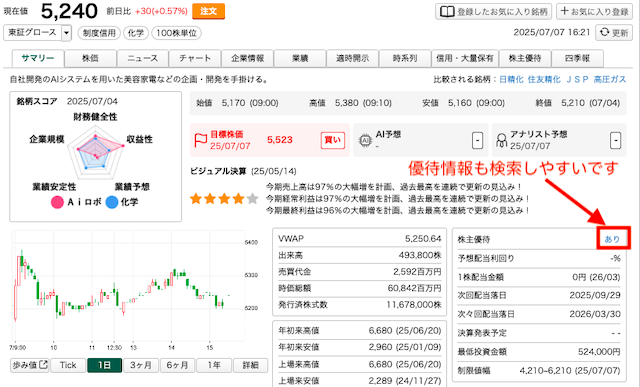Screen dimensions: 640x387
Task: Open the 株主優待 tab
Action: (525, 58)
